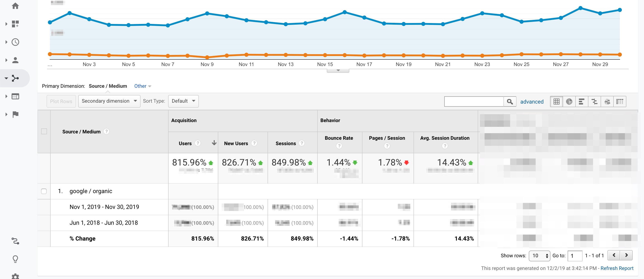
Task: Open Conversions flag icon
Action: click(x=16, y=114)
